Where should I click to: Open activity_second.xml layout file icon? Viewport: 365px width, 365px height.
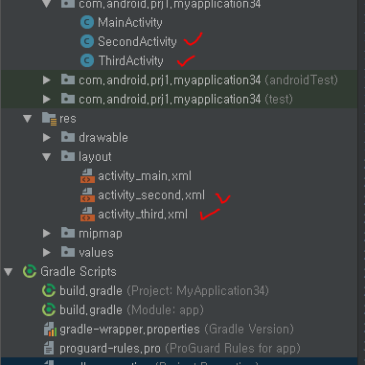point(87,195)
